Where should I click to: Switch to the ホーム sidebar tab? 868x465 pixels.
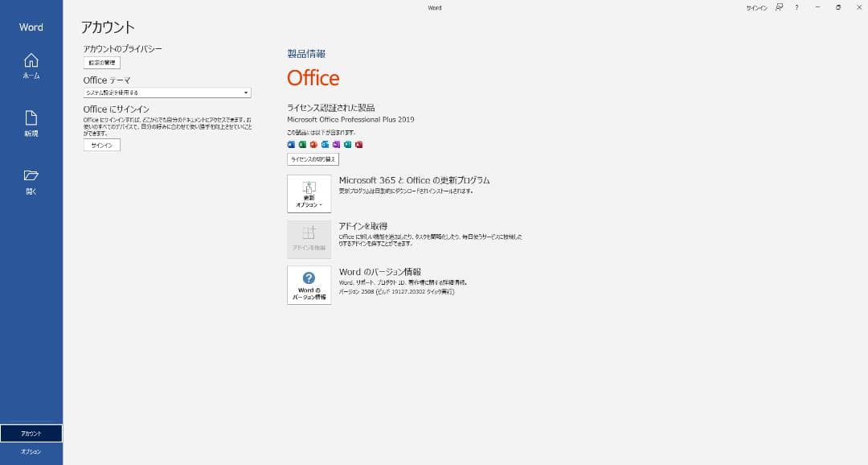point(31,68)
